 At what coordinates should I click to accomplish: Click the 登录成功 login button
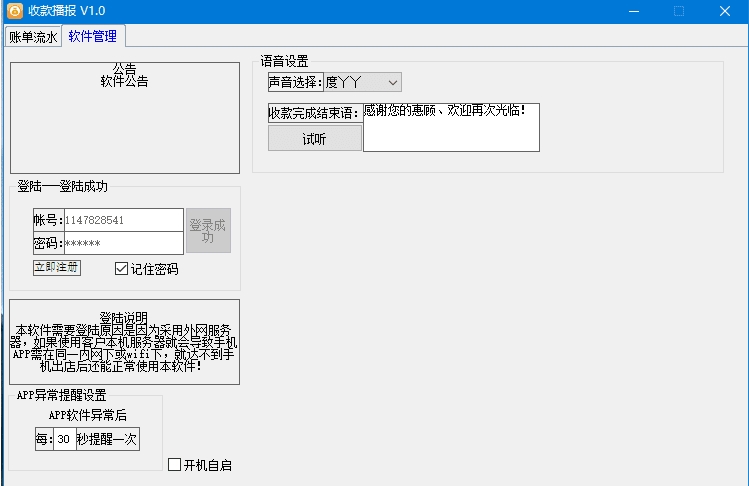point(208,231)
